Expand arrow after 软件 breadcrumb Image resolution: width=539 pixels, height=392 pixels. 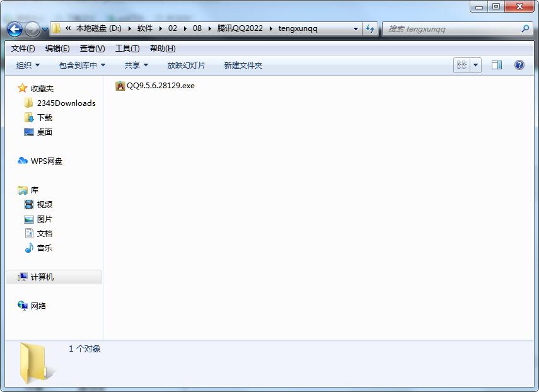pyautogui.click(x=161, y=28)
